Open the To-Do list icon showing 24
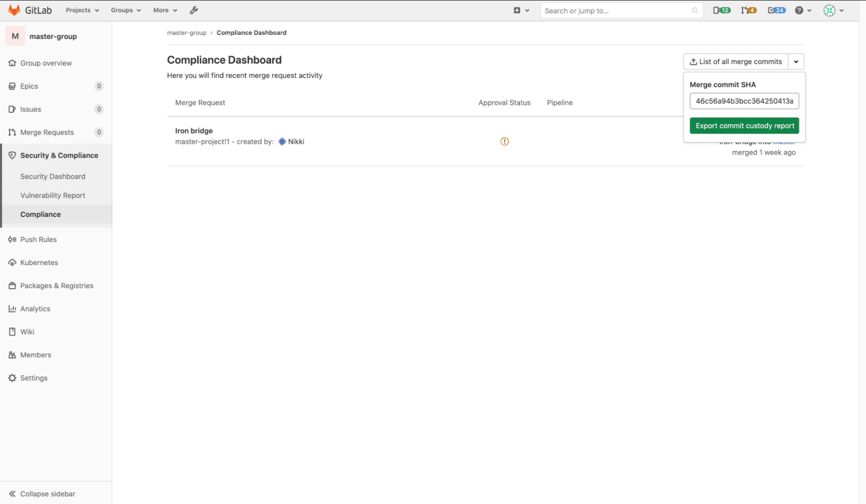The image size is (866, 504). pos(776,10)
